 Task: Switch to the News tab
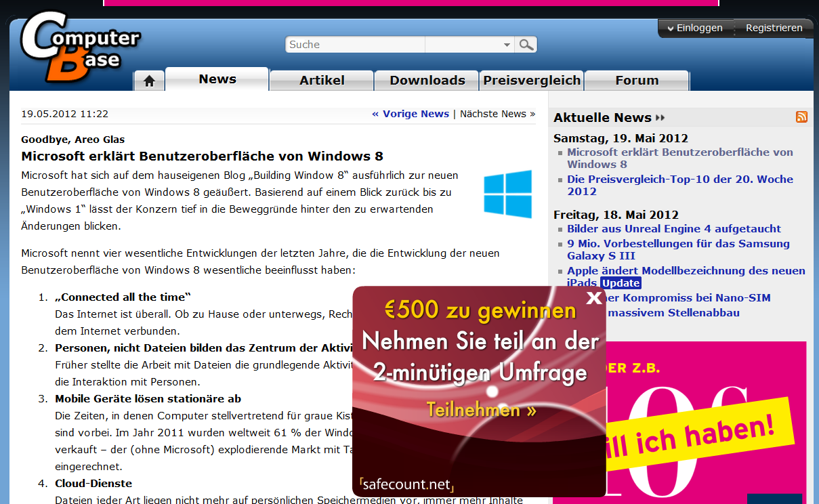tap(217, 79)
